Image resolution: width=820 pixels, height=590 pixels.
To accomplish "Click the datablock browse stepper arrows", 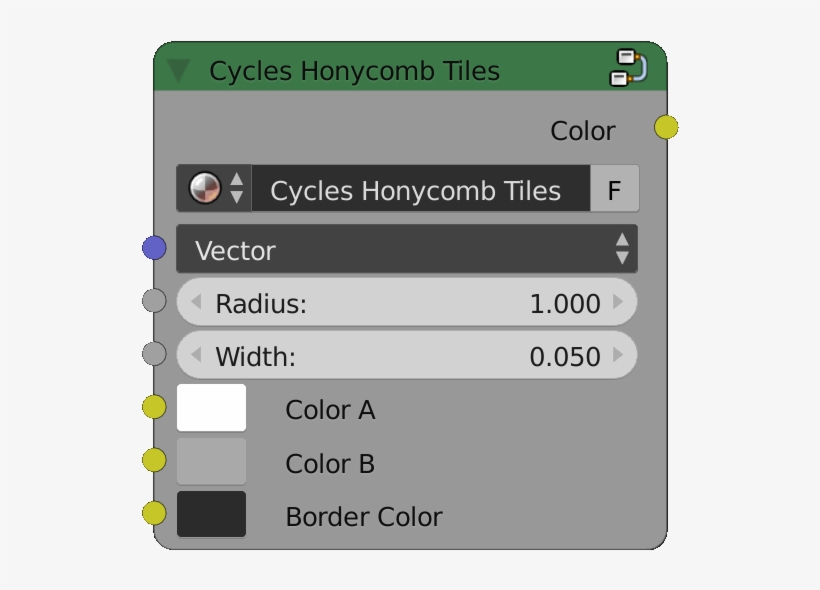I will click(x=237, y=187).
